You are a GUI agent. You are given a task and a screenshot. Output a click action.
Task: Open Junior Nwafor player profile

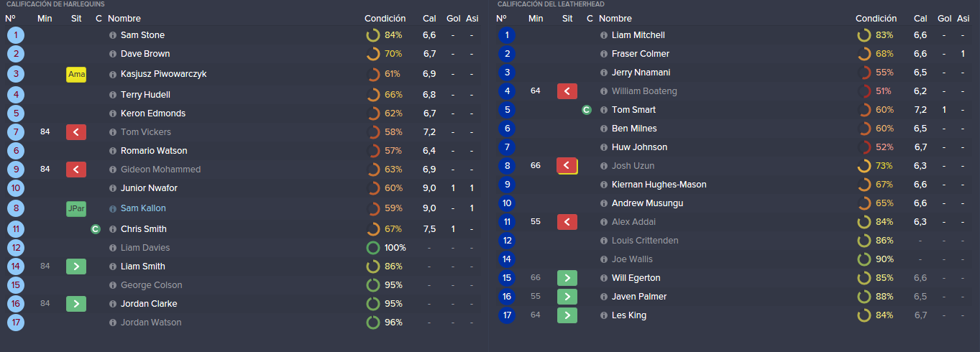click(149, 188)
